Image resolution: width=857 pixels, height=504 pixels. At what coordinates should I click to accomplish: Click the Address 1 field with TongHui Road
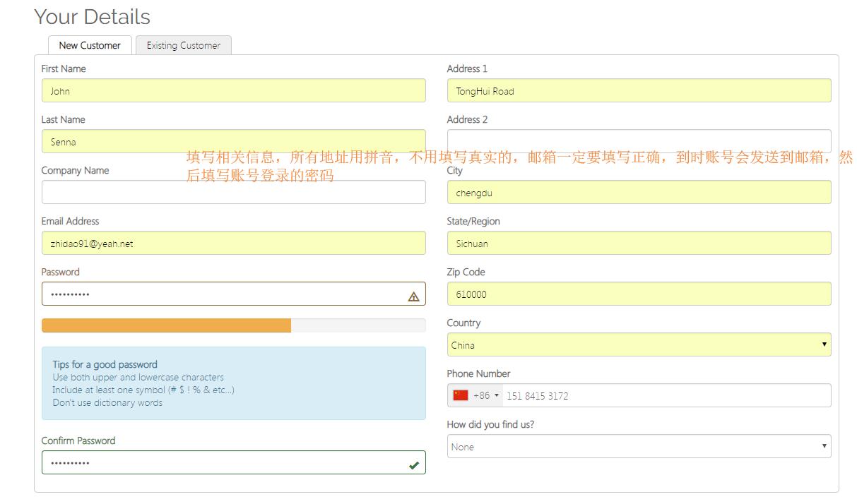tap(639, 90)
